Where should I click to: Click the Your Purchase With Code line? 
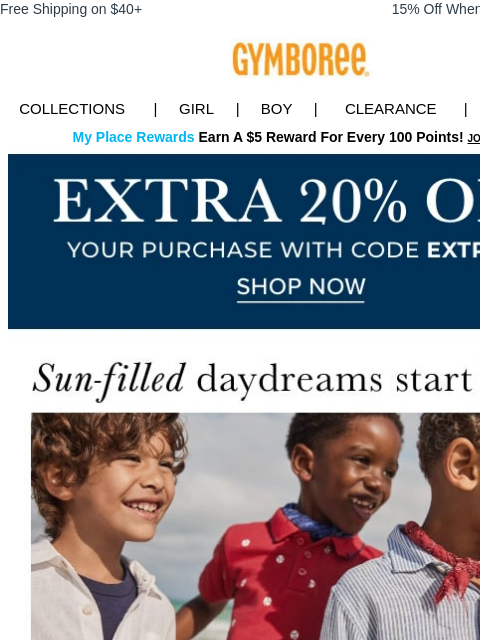pyautogui.click(x=273, y=250)
